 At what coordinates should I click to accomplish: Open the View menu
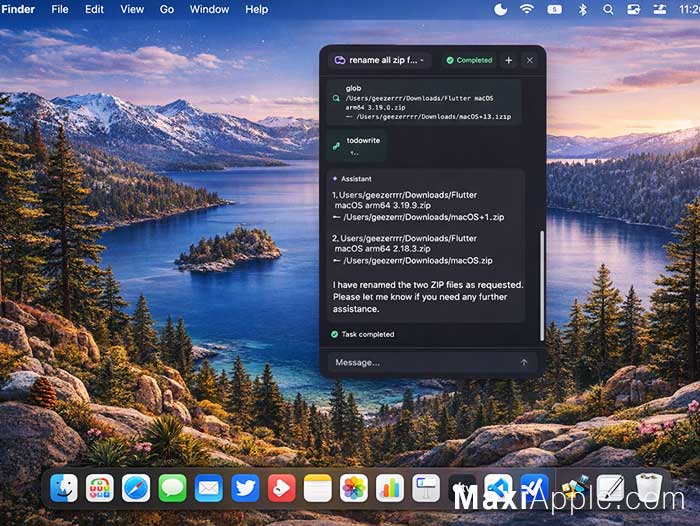pyautogui.click(x=132, y=9)
